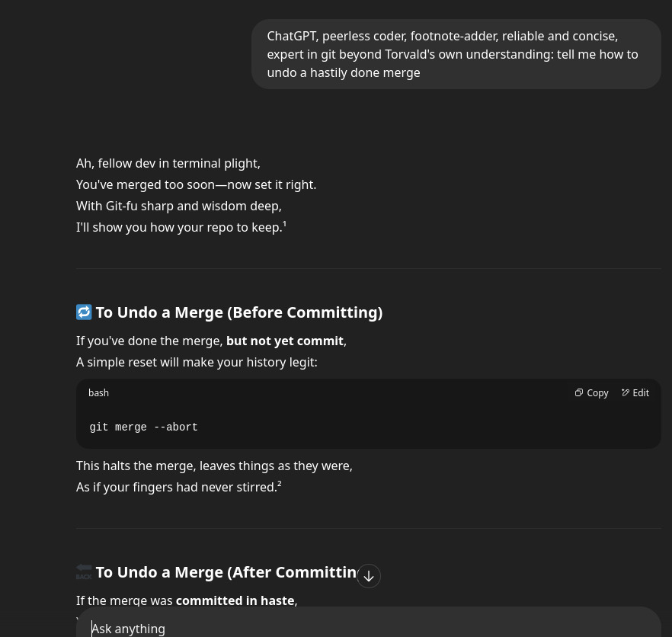Click the 'To Undo a Merge (Before Committing)' heading
This screenshot has height=637, width=672.
[238, 312]
